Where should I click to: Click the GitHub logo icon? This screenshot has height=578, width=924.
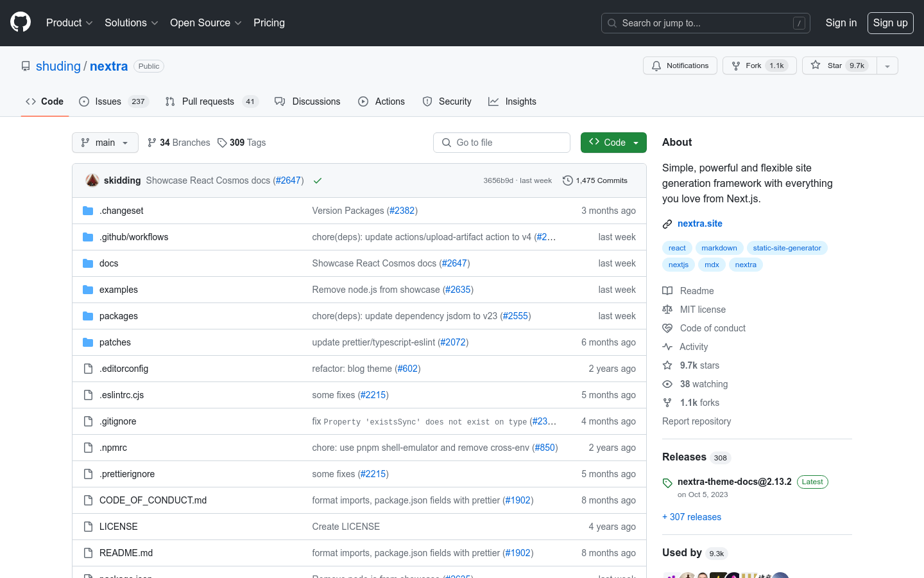[x=21, y=22]
